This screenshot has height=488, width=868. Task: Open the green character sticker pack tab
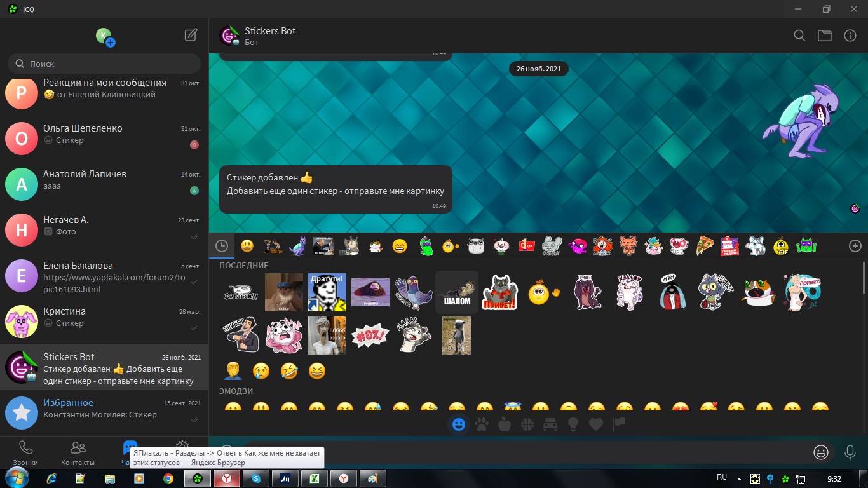[x=425, y=246]
